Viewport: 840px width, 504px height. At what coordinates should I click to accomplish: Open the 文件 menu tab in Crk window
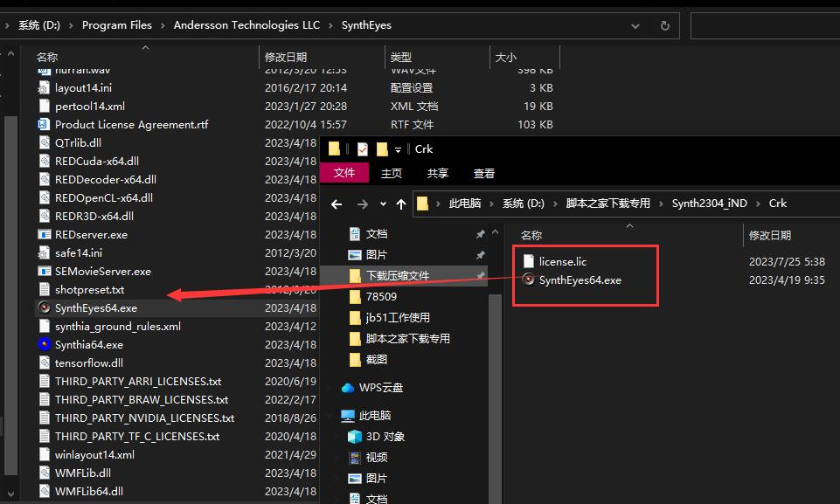point(344,172)
